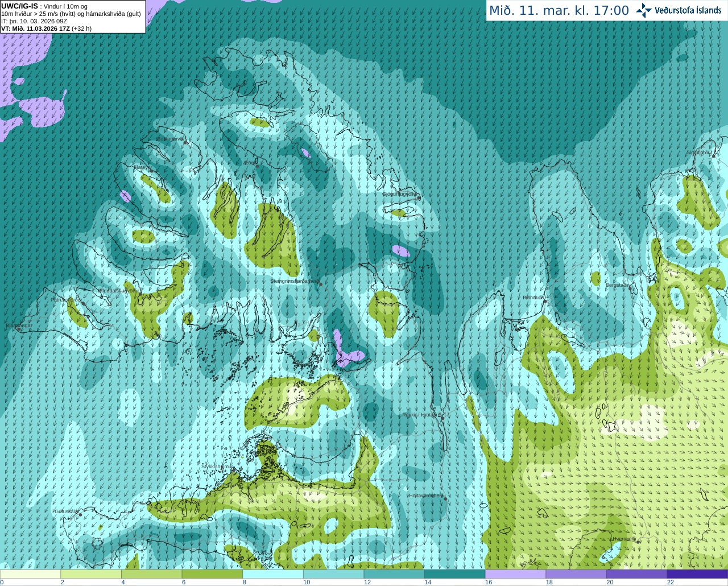Click the Hveravellir station marker

point(639,542)
